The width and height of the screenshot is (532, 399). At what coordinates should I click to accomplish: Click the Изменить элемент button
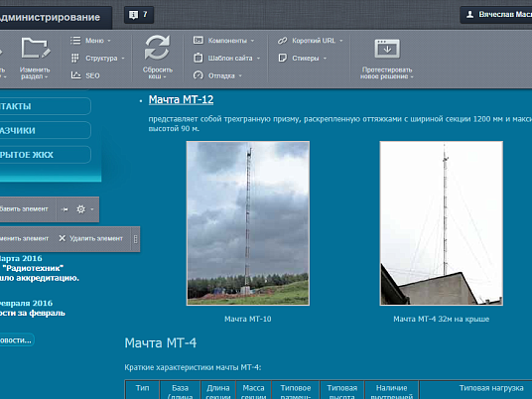[x=25, y=238]
